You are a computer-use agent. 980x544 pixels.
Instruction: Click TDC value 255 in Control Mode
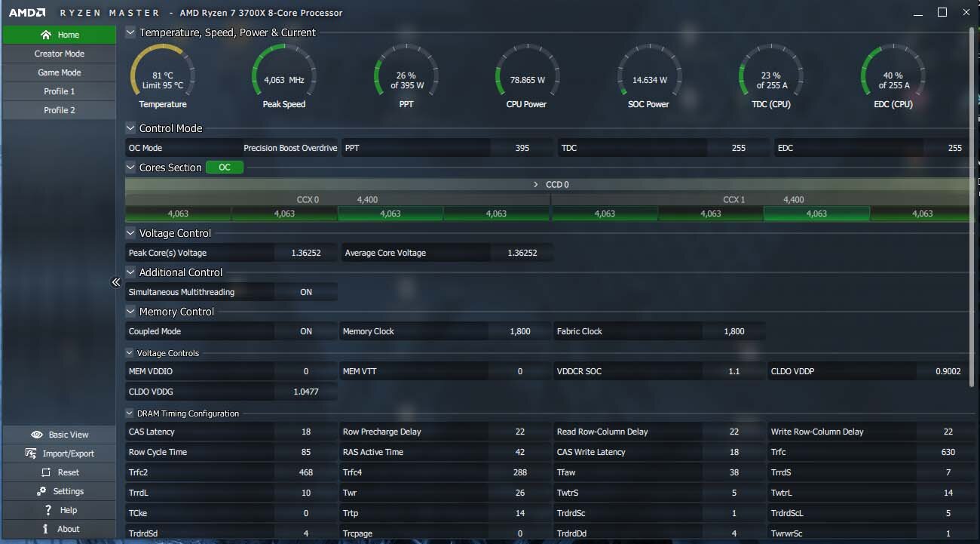coord(739,148)
